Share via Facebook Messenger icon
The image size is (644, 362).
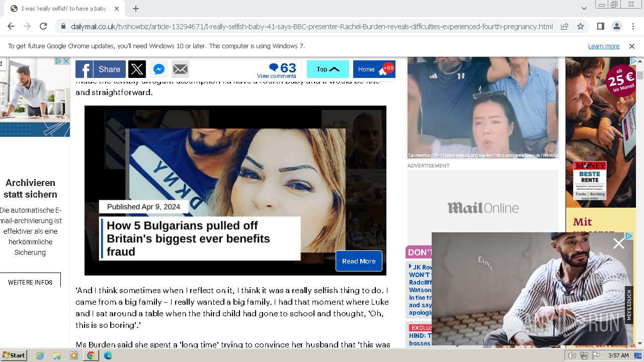point(158,69)
